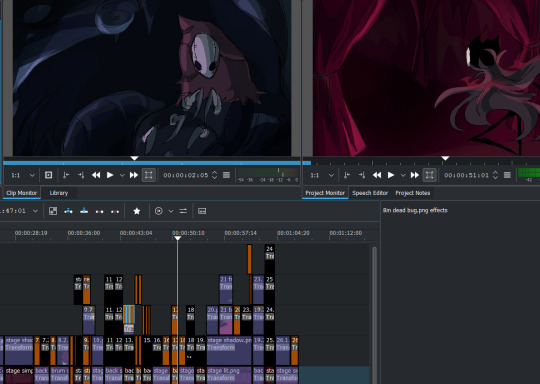Open play options arrow in Project Monitor
Viewport: 540px width, 384px height.
tap(403, 175)
